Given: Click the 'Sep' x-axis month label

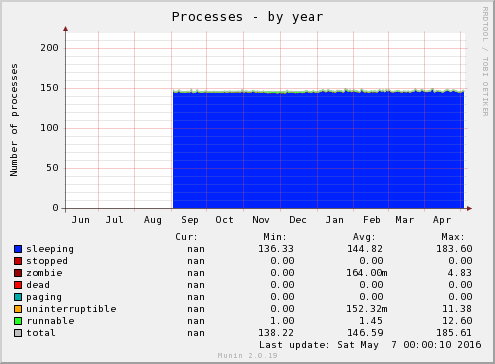Looking at the screenshot, I should (190, 220).
